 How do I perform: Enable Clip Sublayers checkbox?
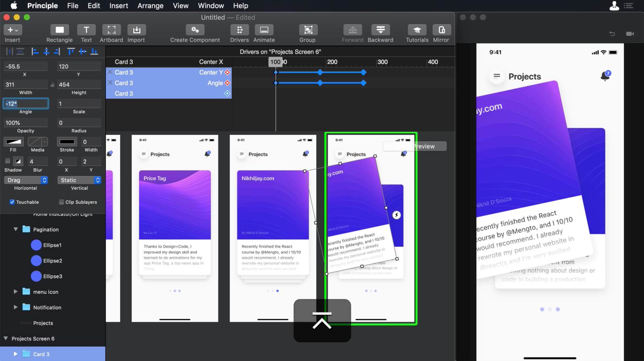pos(62,202)
